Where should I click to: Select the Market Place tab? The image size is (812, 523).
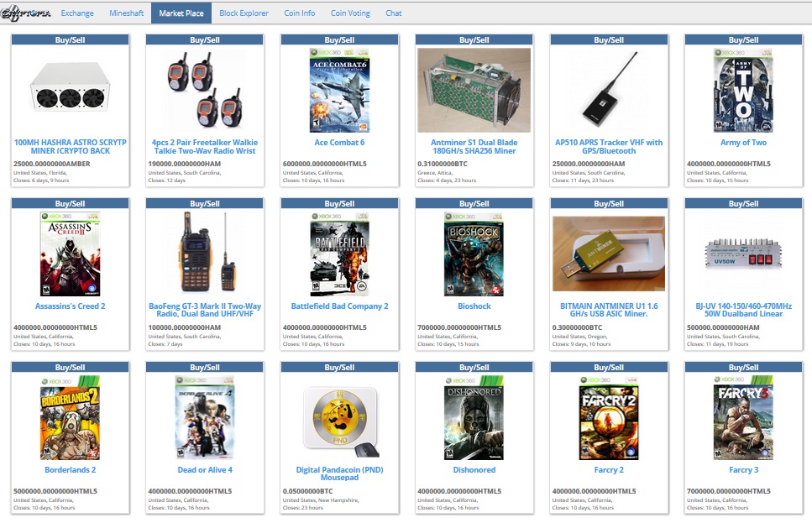pyautogui.click(x=181, y=13)
